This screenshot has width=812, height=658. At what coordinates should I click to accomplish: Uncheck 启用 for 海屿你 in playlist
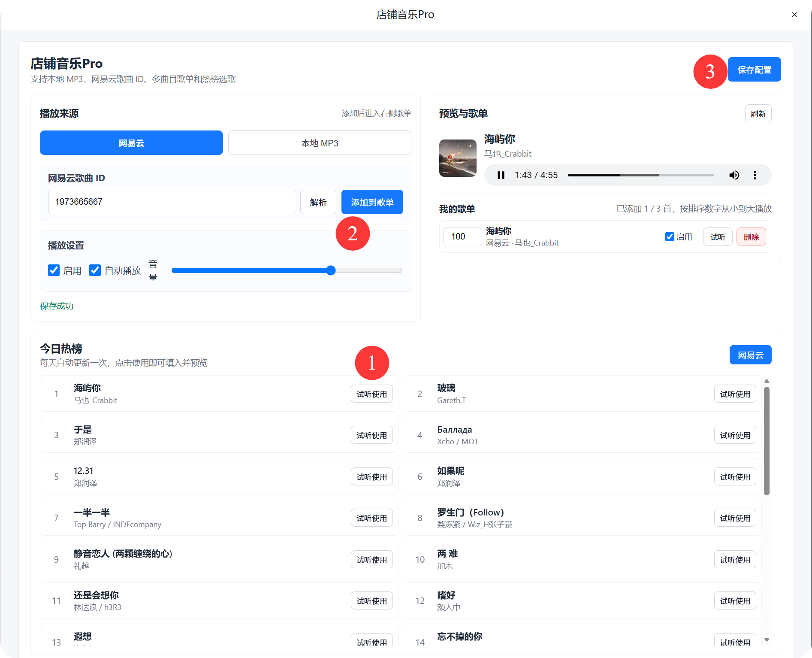pos(670,237)
